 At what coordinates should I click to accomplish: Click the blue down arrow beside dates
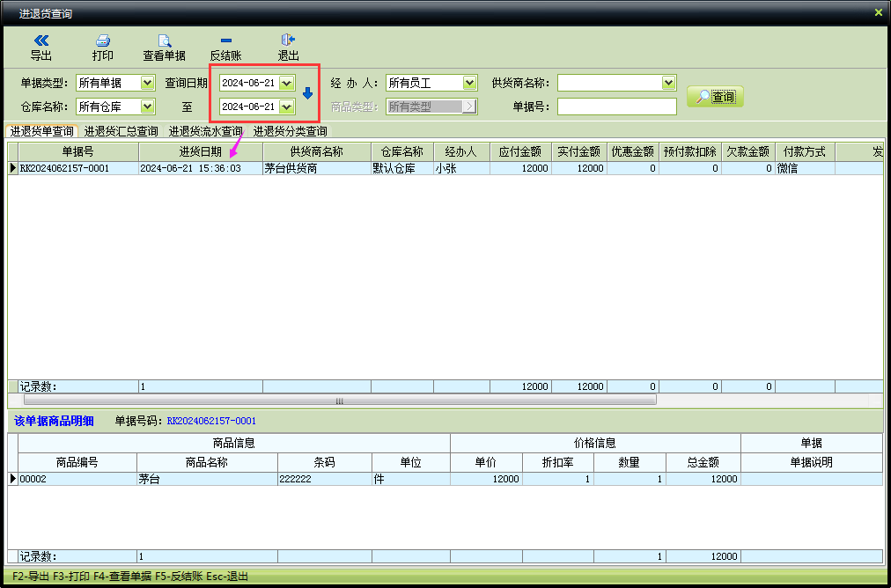(307, 93)
